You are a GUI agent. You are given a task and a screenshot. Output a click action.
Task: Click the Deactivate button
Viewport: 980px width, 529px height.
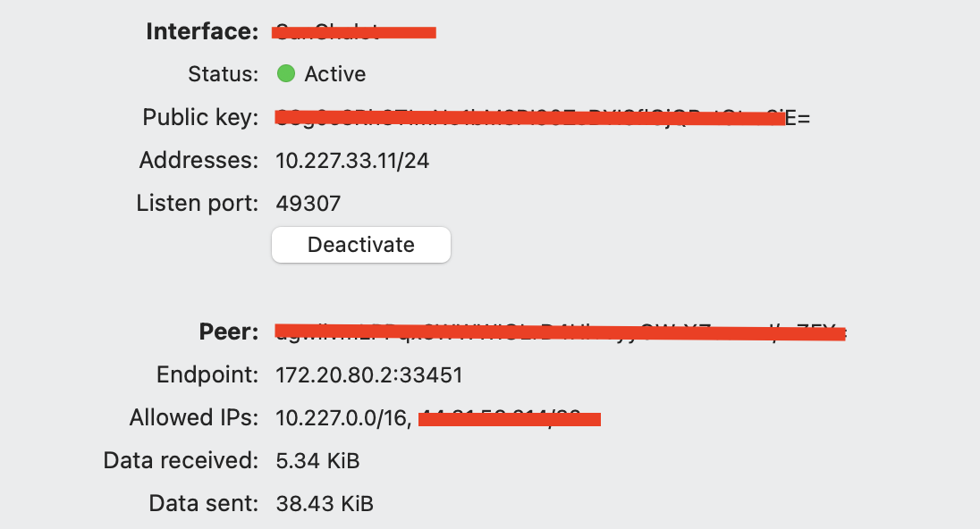click(360, 245)
